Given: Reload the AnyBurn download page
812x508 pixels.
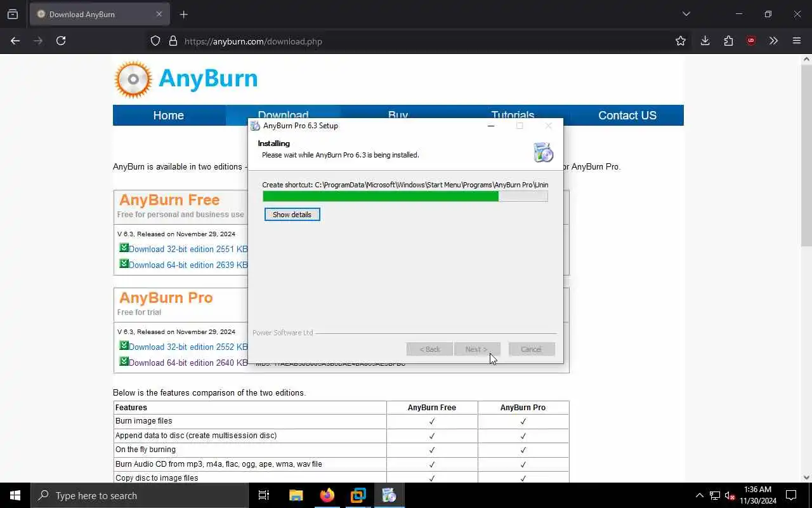Looking at the screenshot, I should tap(61, 41).
